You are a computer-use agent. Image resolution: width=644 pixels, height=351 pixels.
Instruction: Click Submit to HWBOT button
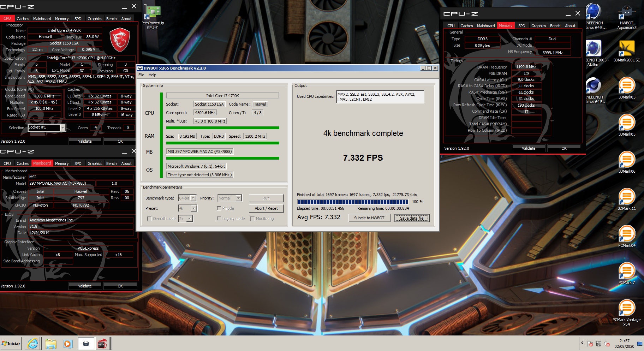pos(369,218)
